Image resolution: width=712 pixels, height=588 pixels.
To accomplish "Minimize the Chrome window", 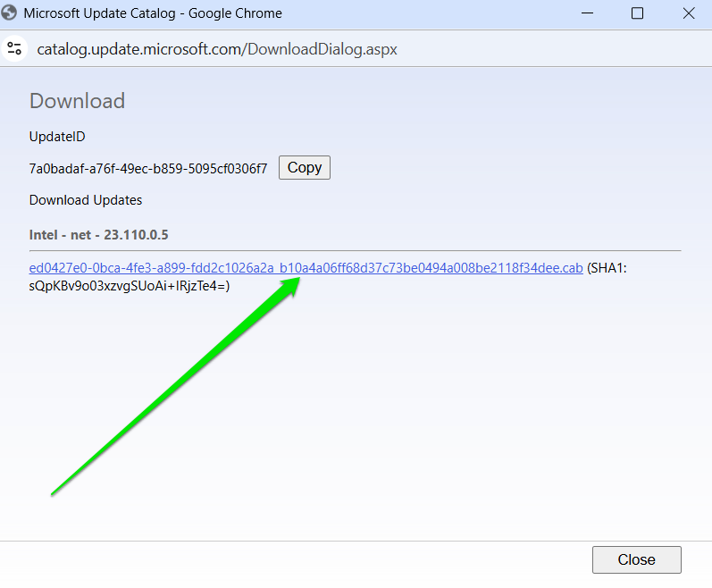I will pos(587,13).
